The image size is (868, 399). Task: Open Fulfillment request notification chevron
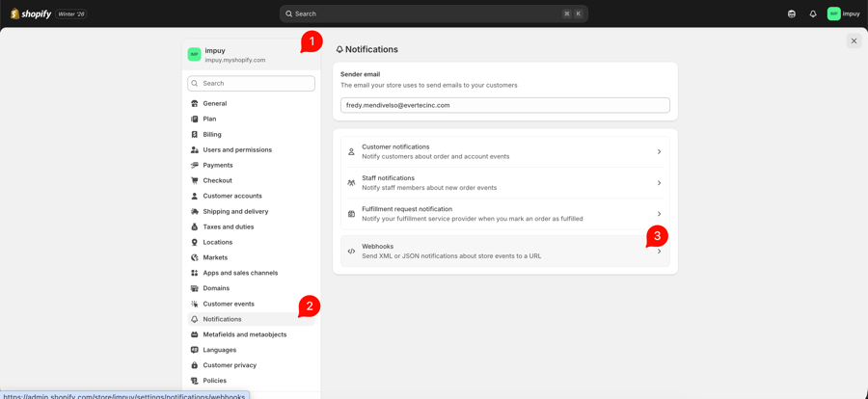pyautogui.click(x=659, y=214)
